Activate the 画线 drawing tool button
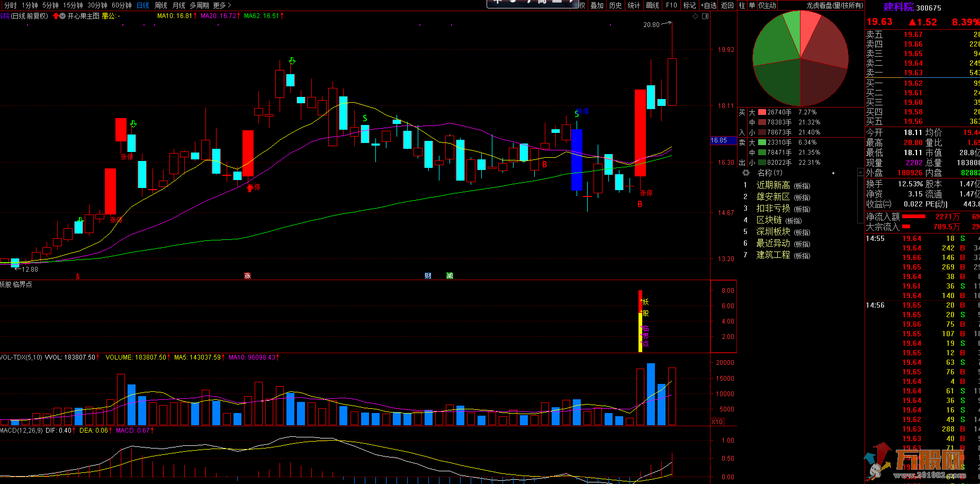Screen dimensions: 980x484 click(653, 5)
